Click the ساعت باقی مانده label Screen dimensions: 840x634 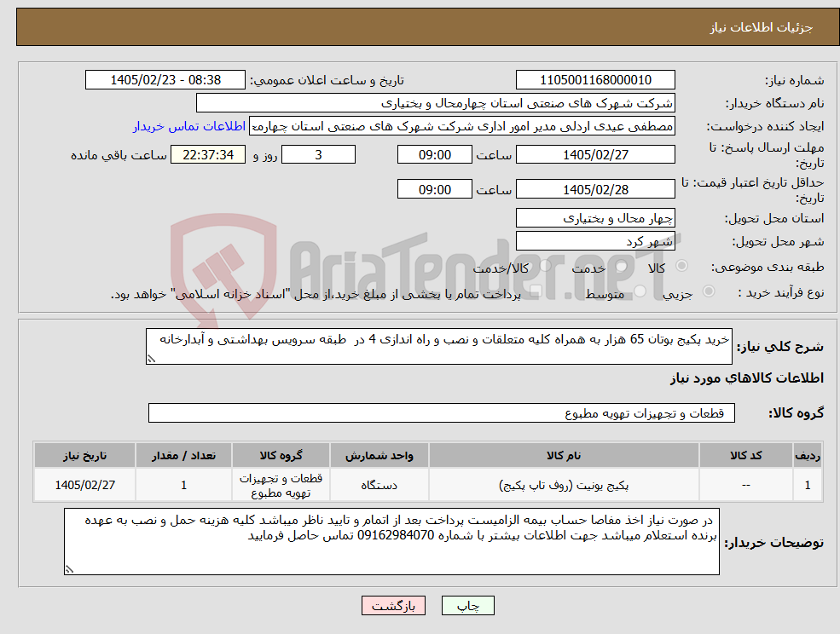(119, 155)
